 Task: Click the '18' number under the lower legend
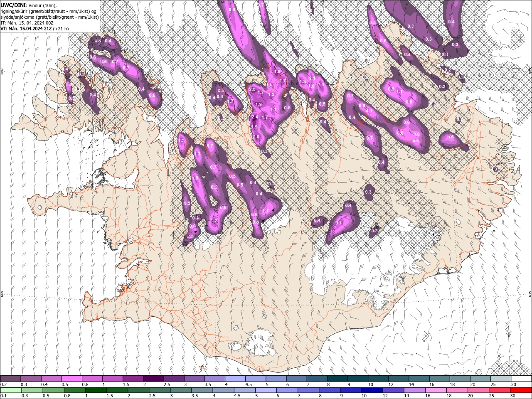point(449,396)
